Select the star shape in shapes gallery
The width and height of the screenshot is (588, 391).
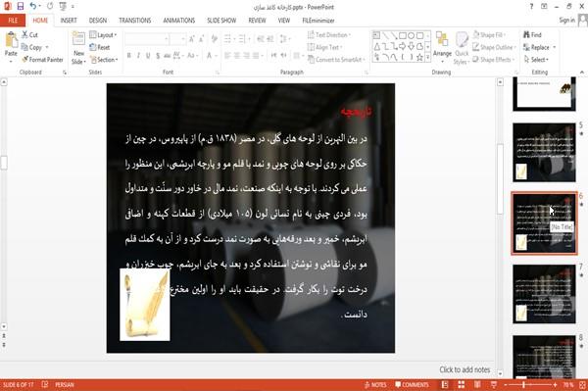(419, 57)
